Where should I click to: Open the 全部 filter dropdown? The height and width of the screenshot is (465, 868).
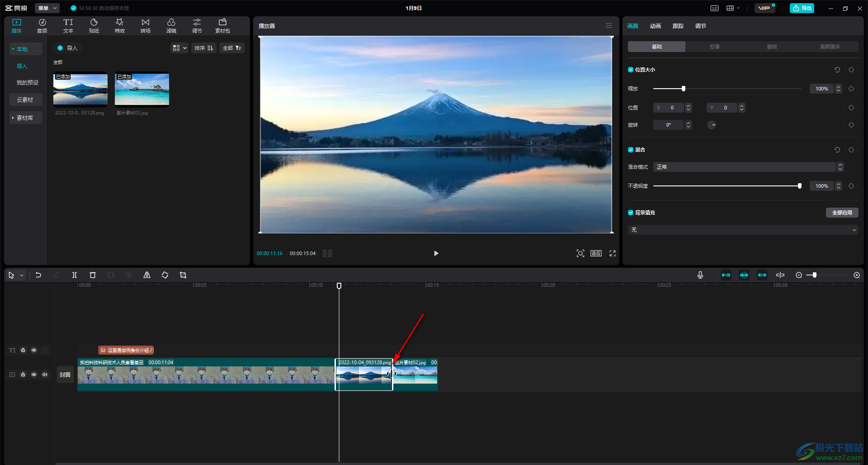coord(232,48)
